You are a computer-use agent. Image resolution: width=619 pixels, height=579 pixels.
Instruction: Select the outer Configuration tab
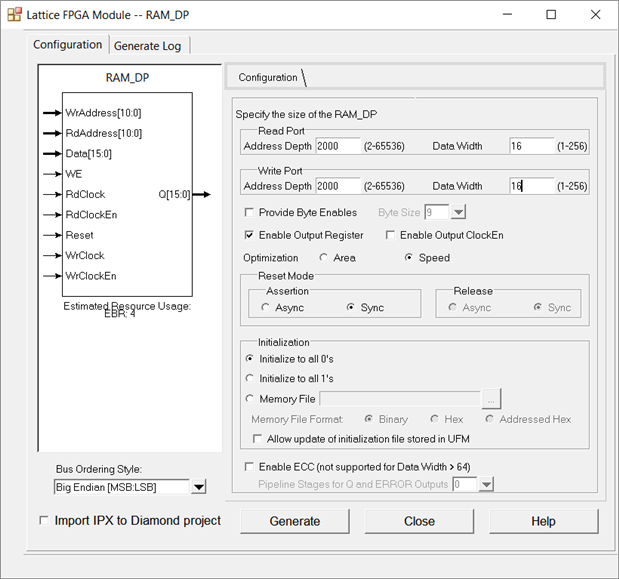(x=68, y=45)
